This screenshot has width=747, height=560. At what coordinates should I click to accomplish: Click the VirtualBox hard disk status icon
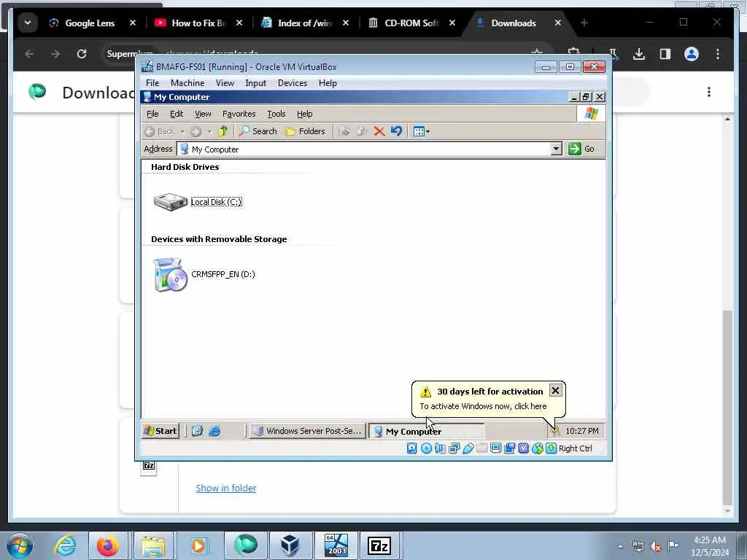pos(411,448)
